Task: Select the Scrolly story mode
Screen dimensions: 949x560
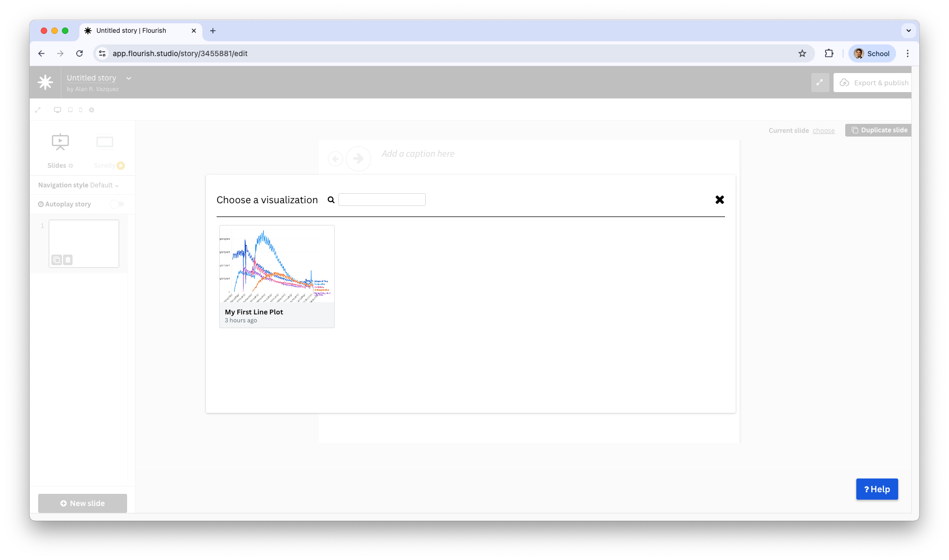Action: point(105,150)
